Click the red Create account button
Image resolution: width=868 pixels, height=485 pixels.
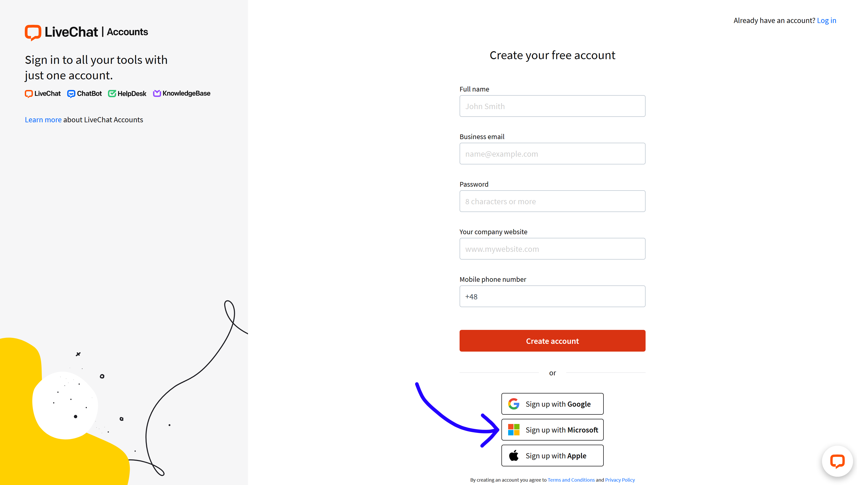(553, 341)
